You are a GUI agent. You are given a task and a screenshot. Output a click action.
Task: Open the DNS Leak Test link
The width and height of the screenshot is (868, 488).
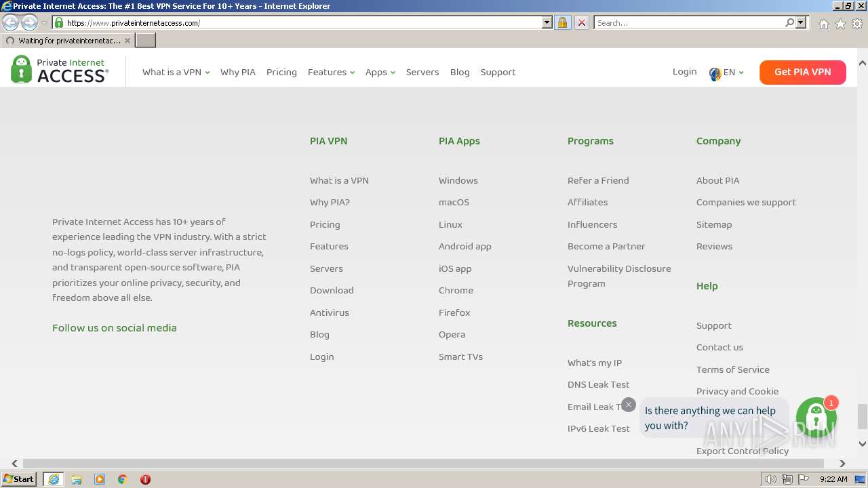point(598,384)
